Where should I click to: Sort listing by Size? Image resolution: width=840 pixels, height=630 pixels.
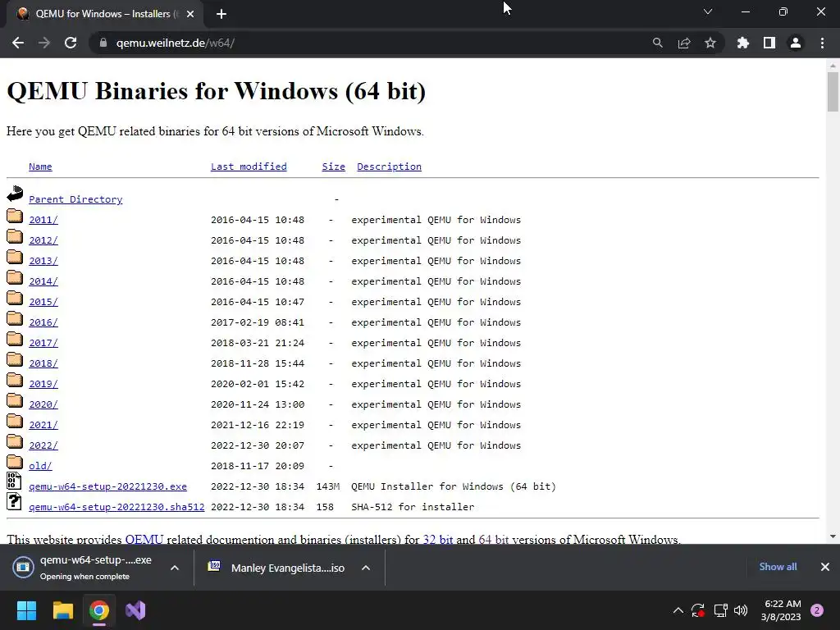coord(333,167)
